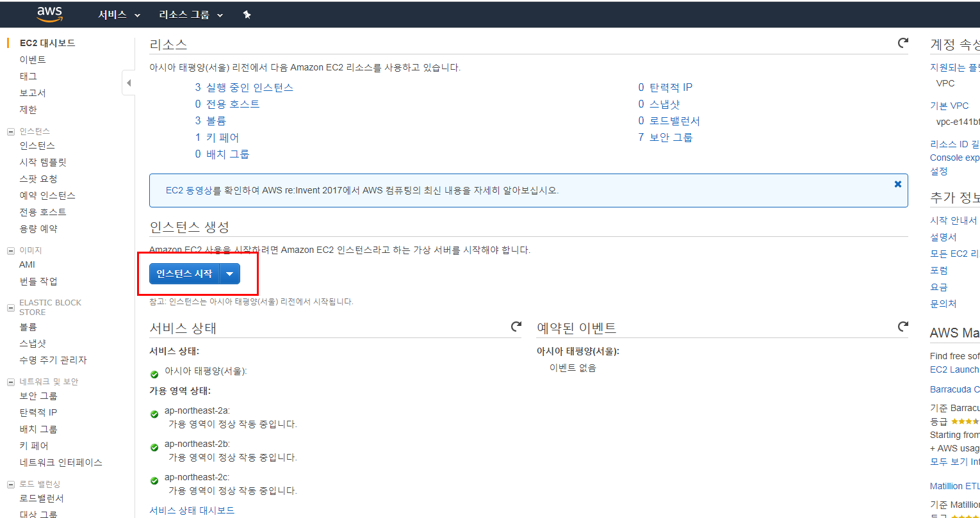
Task: Open dropdown arrow next to 인스턴스 시작
Action: pyautogui.click(x=230, y=274)
